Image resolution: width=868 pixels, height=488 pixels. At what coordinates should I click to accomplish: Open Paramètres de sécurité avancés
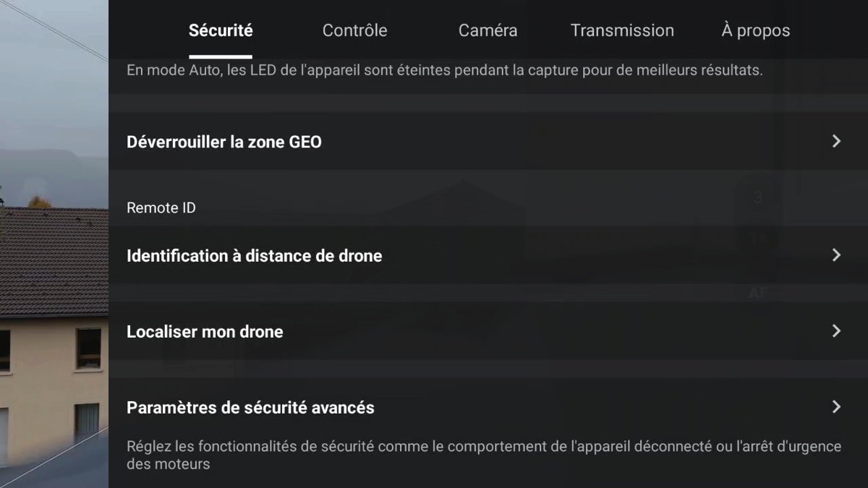[488, 407]
